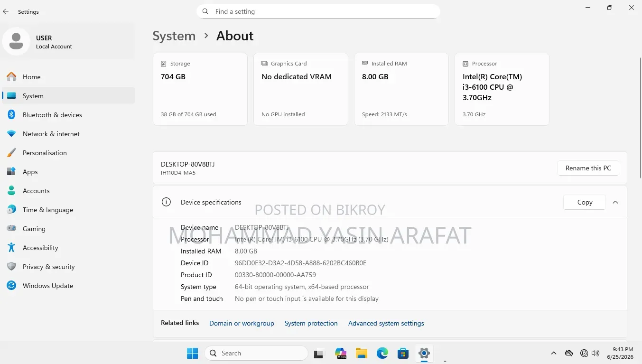The width and height of the screenshot is (642, 364).
Task: Go to Personalisation settings
Action: pos(68,153)
